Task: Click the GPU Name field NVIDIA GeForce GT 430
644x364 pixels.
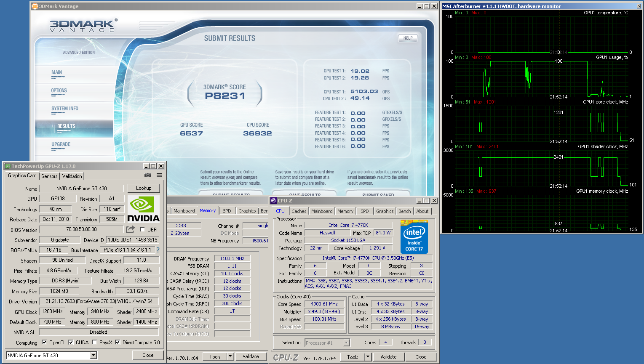Action: click(x=82, y=189)
